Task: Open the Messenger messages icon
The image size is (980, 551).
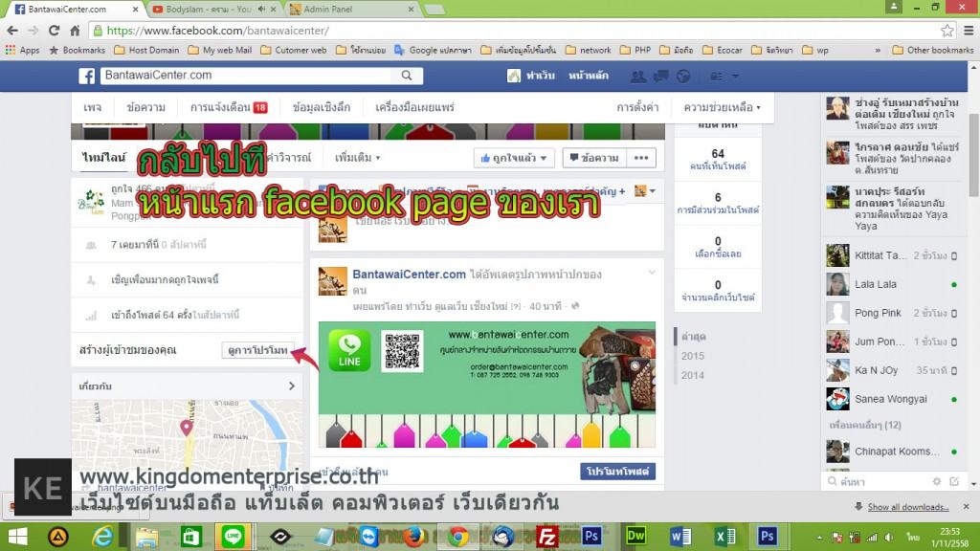Action: pyautogui.click(x=660, y=77)
